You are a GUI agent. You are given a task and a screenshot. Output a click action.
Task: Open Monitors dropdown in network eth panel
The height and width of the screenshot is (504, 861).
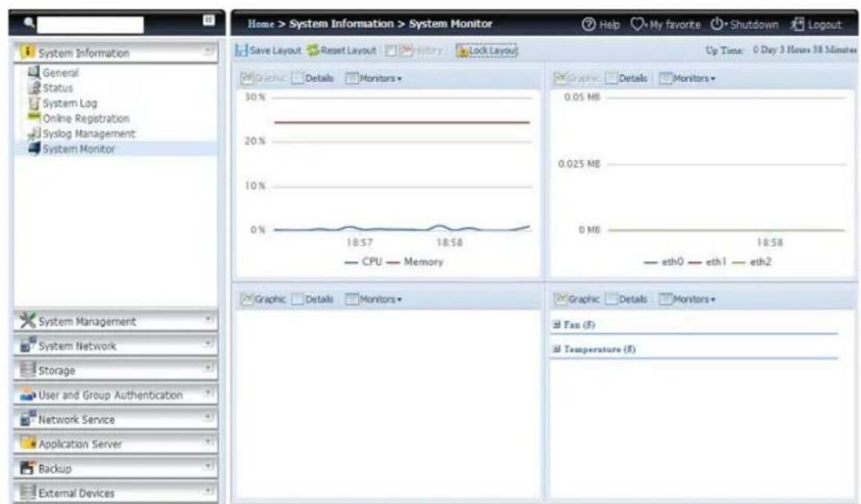[687, 78]
